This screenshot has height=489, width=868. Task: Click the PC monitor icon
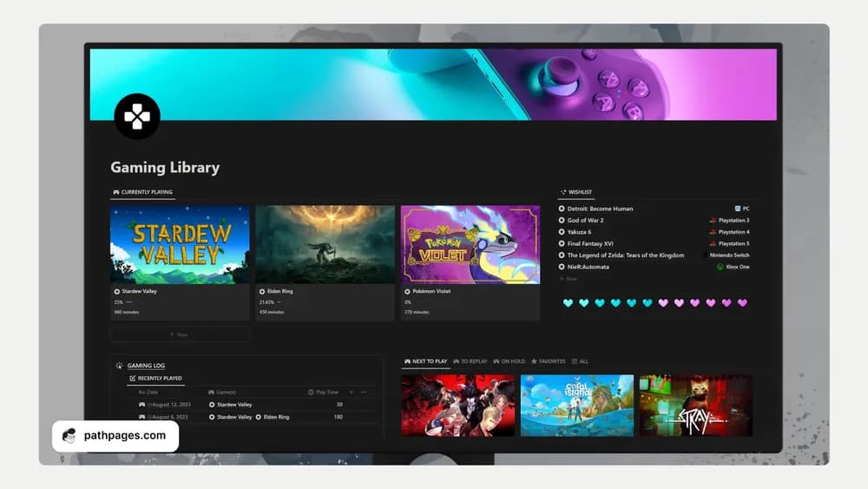(x=737, y=208)
